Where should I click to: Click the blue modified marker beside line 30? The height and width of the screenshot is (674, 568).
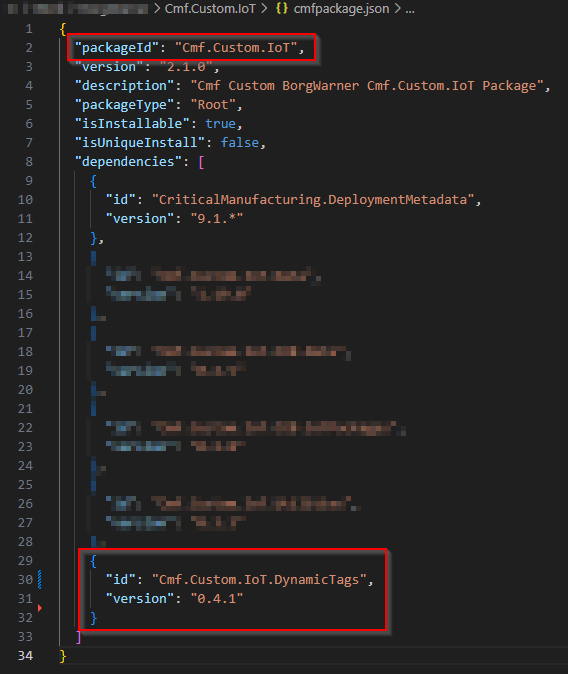(x=40, y=579)
